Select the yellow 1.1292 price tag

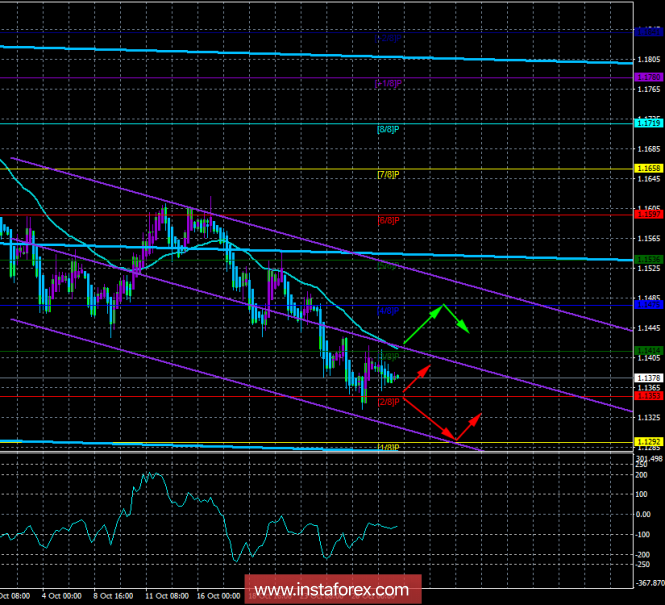coord(648,441)
